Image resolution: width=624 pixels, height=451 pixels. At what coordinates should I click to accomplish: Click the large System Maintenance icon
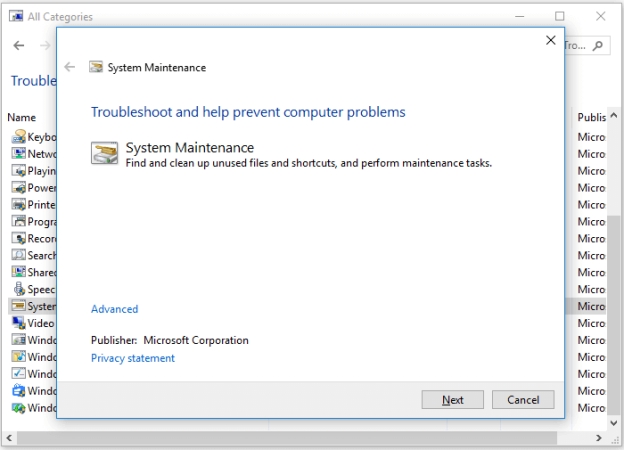(x=105, y=153)
